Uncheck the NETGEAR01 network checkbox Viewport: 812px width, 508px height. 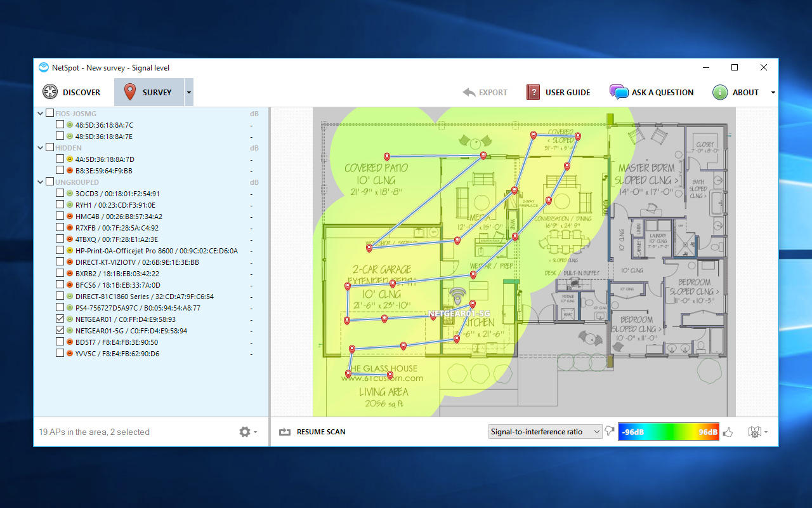(x=60, y=319)
